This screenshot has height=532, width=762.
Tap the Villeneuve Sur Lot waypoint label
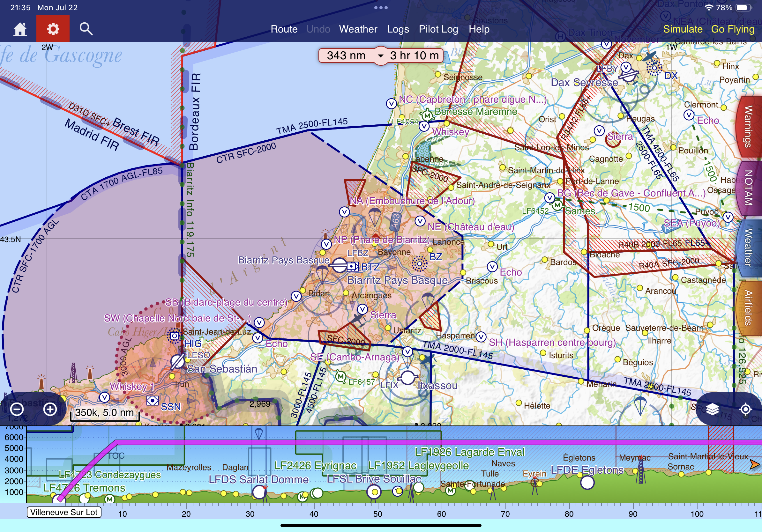[x=64, y=512]
